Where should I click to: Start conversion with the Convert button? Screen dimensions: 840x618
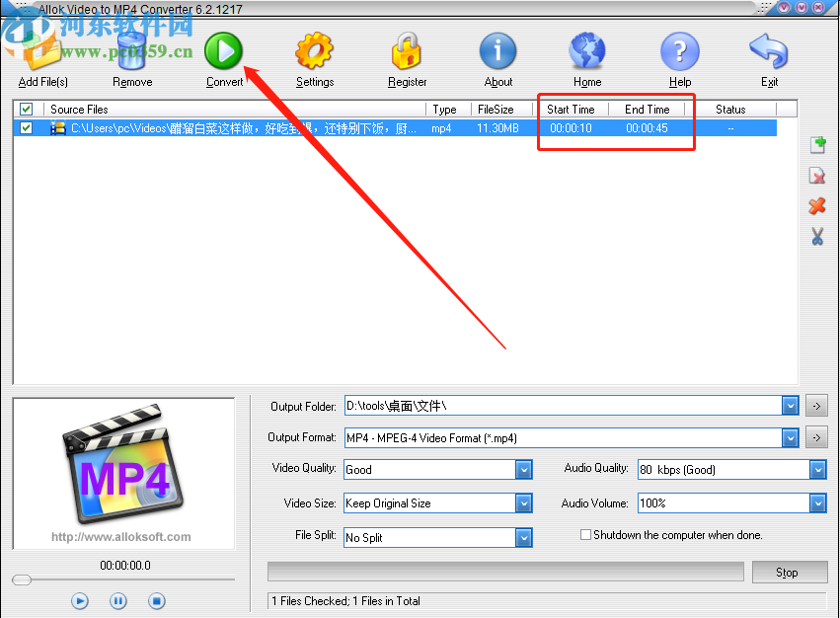tap(223, 51)
